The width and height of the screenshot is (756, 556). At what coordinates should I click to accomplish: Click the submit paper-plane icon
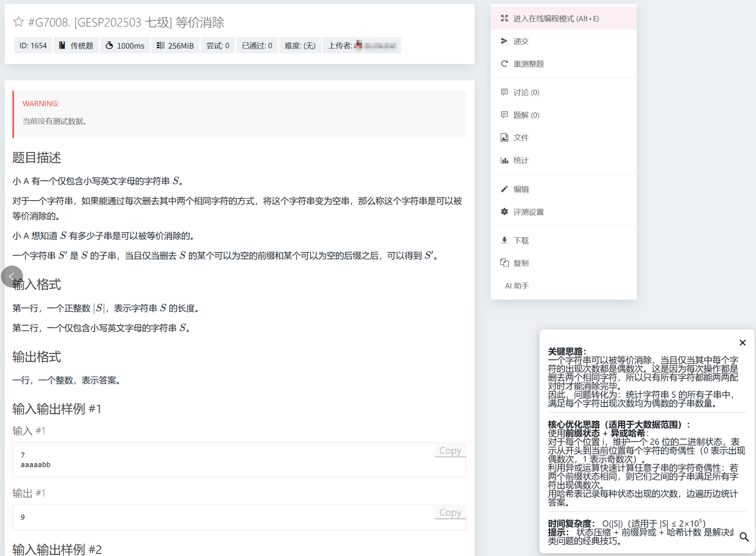(504, 41)
